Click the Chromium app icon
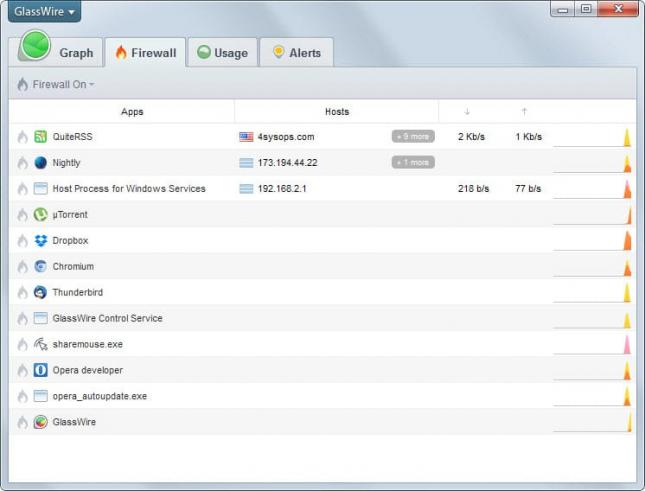The image size is (645, 491). coord(40,266)
